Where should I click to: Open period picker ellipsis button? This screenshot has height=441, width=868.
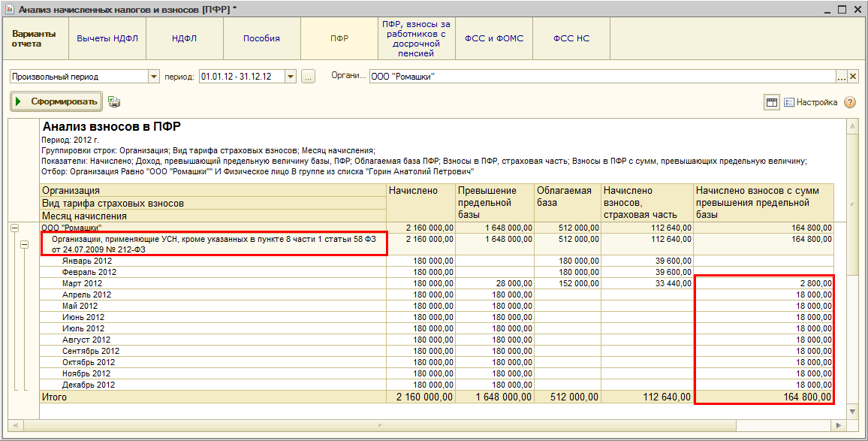[x=308, y=77]
